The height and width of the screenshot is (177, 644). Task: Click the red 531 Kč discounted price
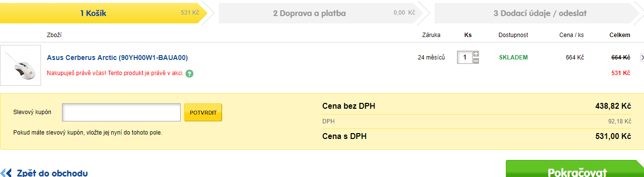(x=621, y=73)
